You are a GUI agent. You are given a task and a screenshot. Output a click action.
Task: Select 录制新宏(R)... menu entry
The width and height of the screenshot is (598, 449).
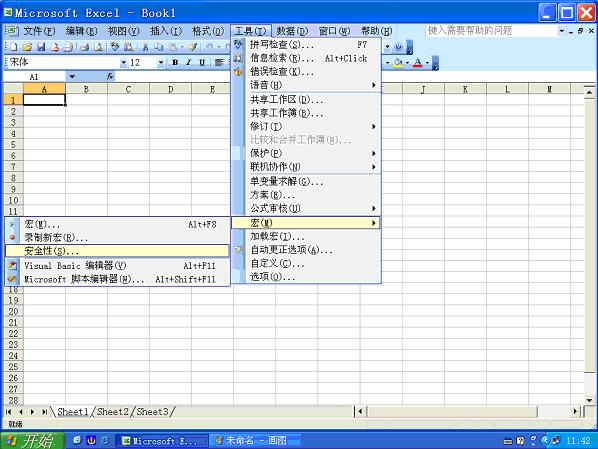(x=117, y=238)
